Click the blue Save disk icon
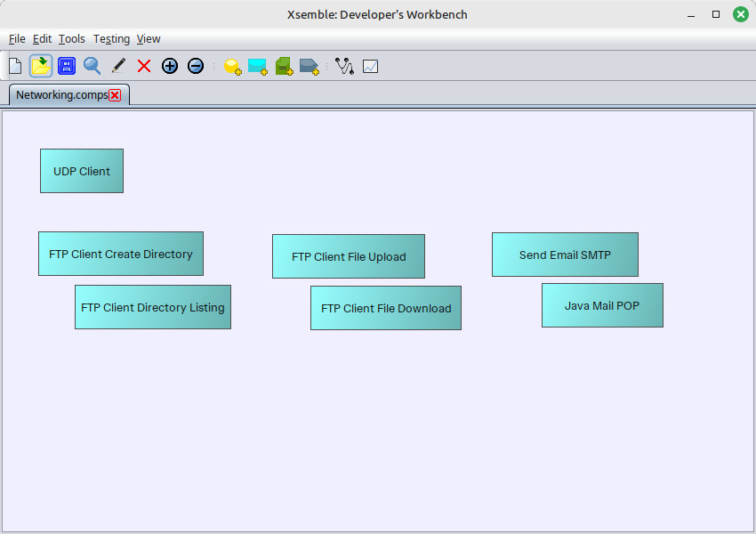The image size is (756, 534). click(67, 66)
